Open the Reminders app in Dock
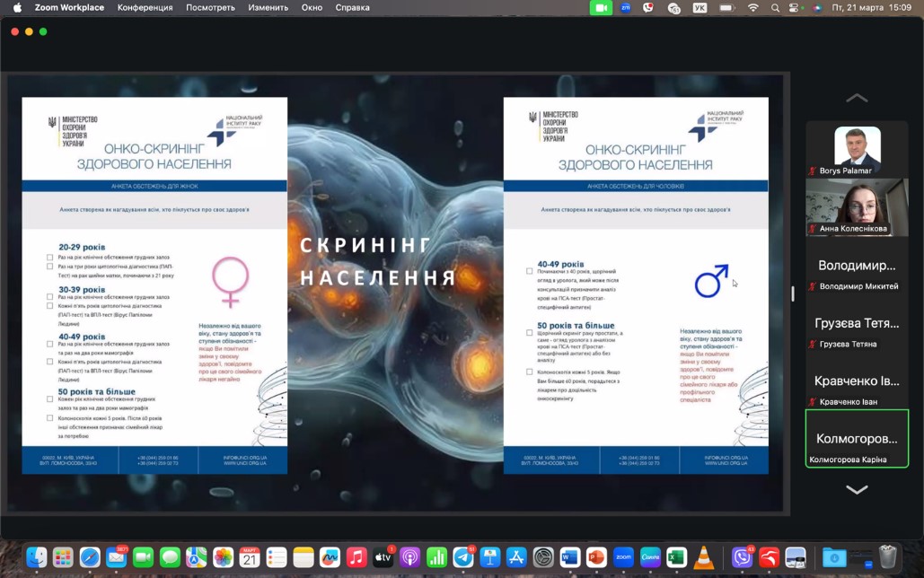Viewport: 924px width, 578px height. pyautogui.click(x=277, y=556)
